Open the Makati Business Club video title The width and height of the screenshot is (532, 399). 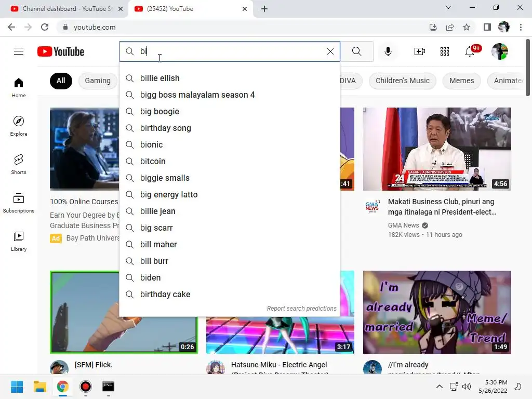tap(442, 207)
